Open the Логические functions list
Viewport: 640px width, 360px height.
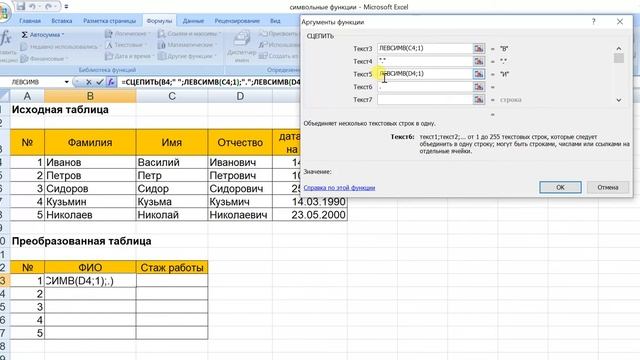[x=128, y=33]
